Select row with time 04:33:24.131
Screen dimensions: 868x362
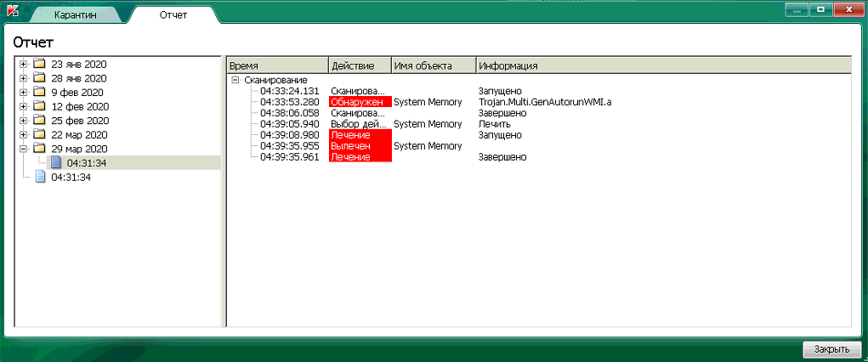[x=290, y=91]
